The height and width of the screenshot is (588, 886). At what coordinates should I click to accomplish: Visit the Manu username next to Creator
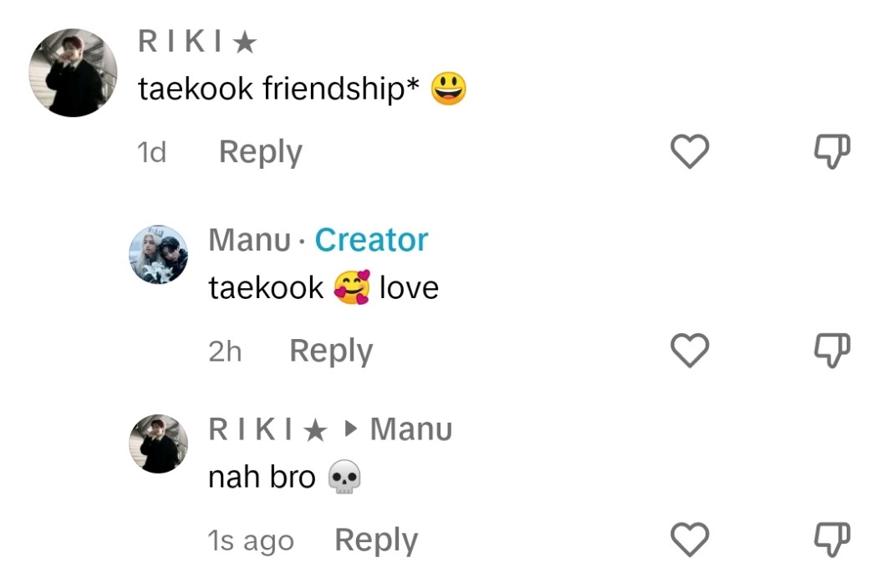(x=249, y=241)
